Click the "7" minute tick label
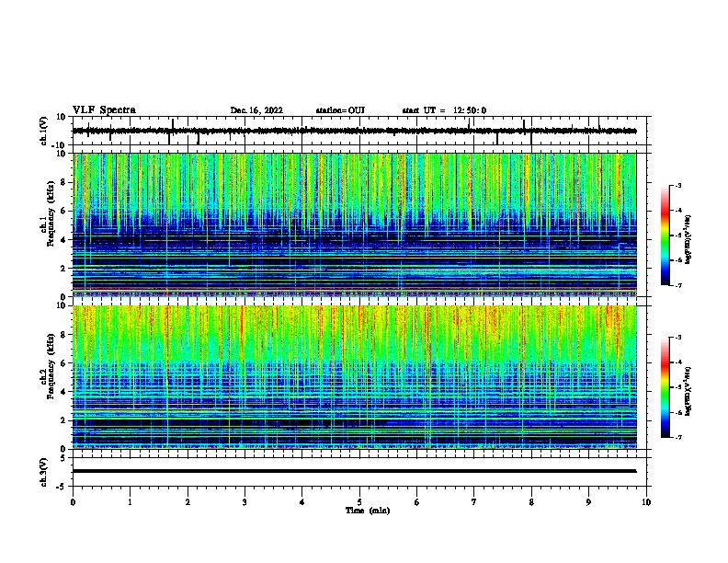728x563 pixels. click(474, 502)
